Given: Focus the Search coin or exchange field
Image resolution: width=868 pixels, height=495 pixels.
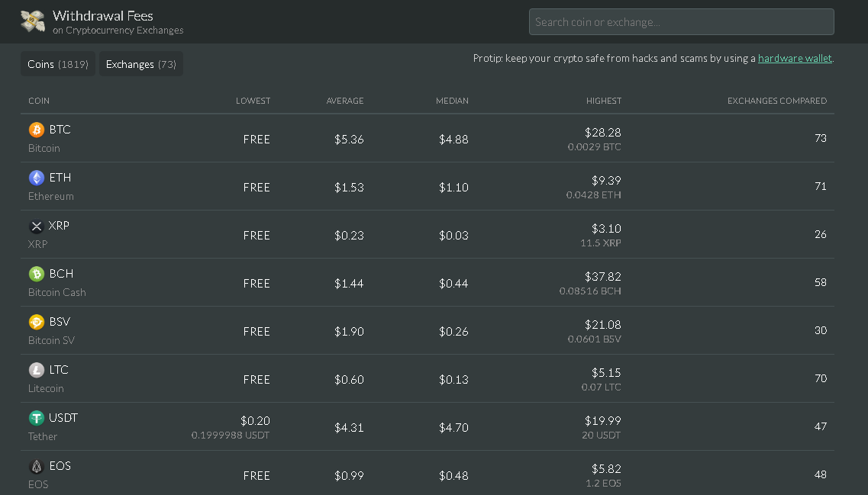Looking at the screenshot, I should (x=682, y=22).
